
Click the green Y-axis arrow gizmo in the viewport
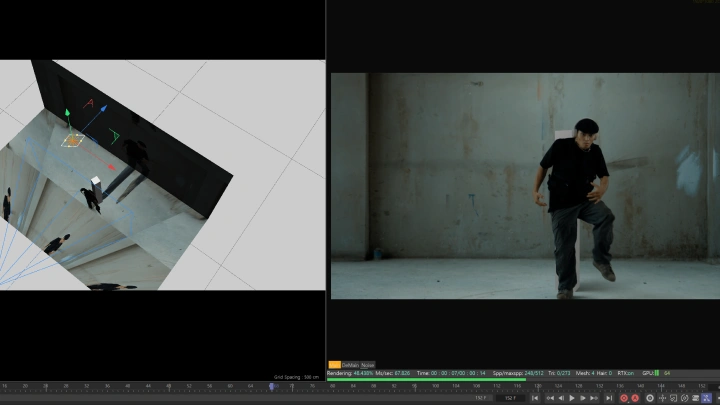pos(67,114)
